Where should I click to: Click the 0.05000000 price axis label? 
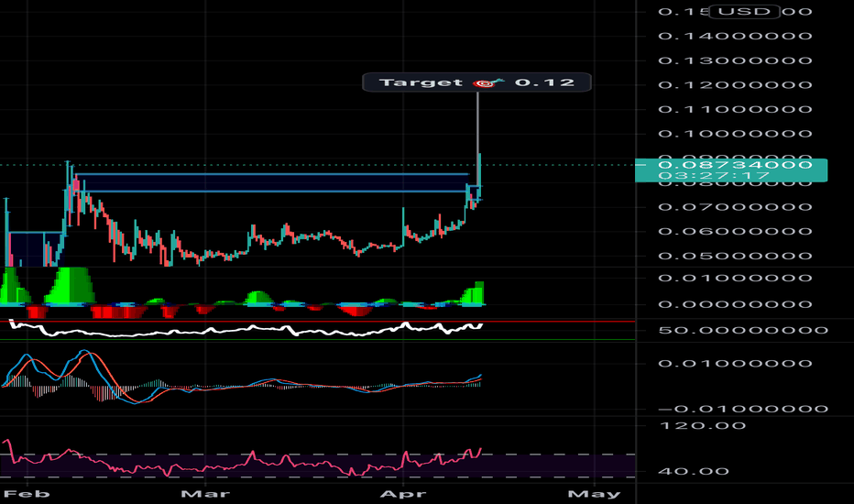[735, 256]
